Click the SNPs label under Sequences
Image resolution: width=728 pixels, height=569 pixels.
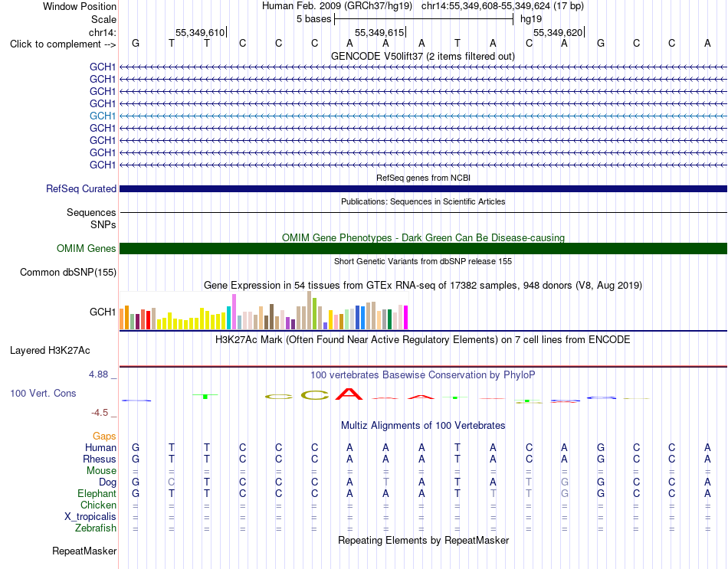pos(103,224)
